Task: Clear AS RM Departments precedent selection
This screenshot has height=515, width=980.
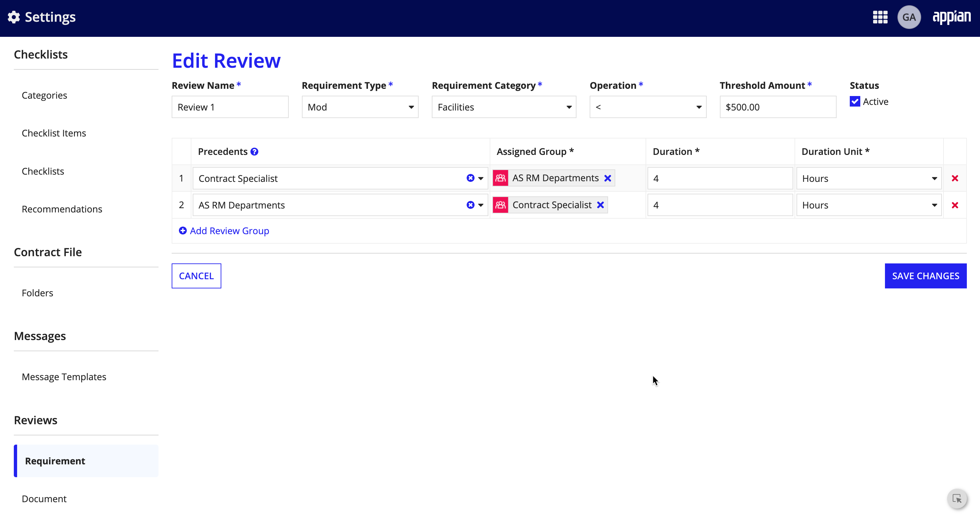Action: [471, 205]
